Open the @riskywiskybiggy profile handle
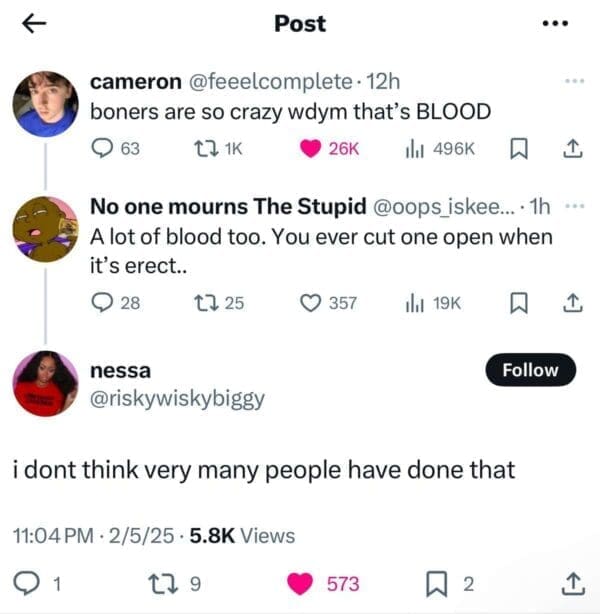 (x=177, y=398)
